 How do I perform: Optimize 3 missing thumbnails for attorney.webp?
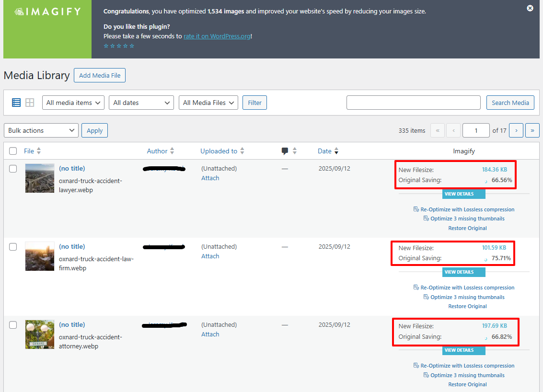point(464,375)
